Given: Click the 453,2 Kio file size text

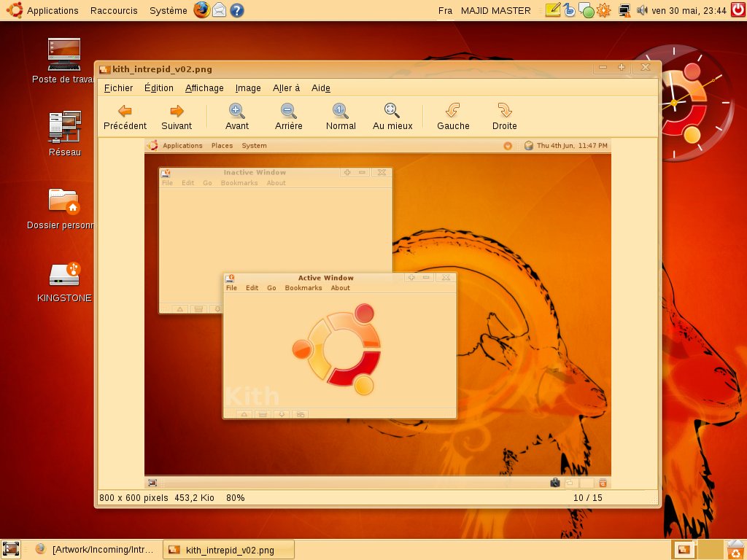Looking at the screenshot, I should tap(194, 497).
